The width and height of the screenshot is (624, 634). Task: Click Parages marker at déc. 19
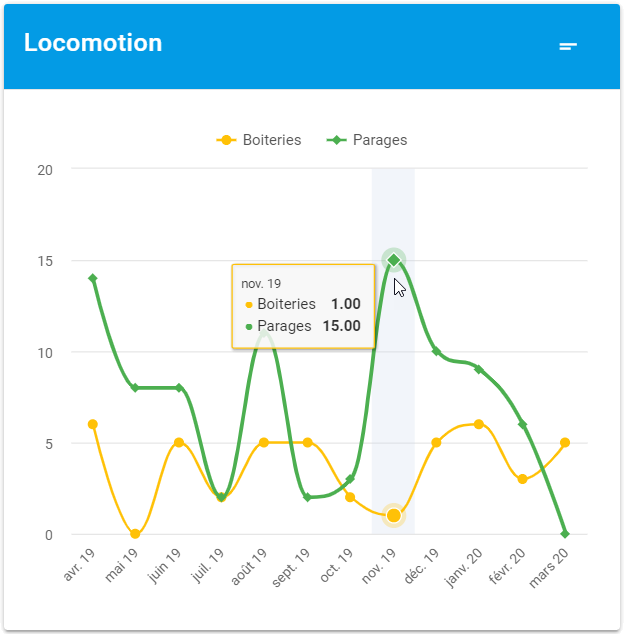tap(436, 351)
